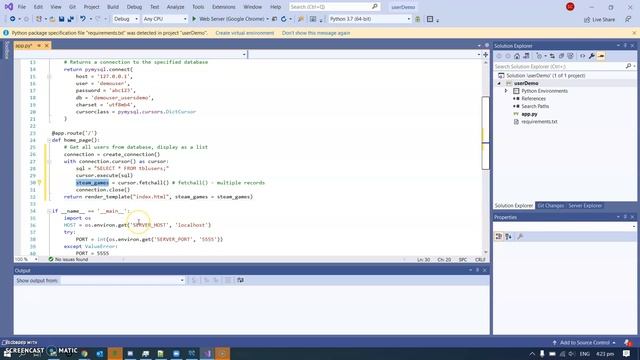Click the search magnifier in Solution Explorer

point(628,66)
